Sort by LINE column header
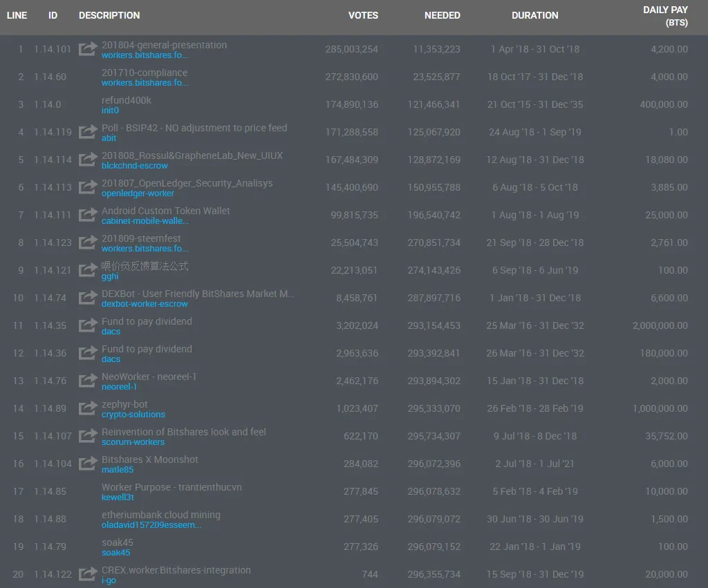708x588 pixels. click(x=17, y=15)
